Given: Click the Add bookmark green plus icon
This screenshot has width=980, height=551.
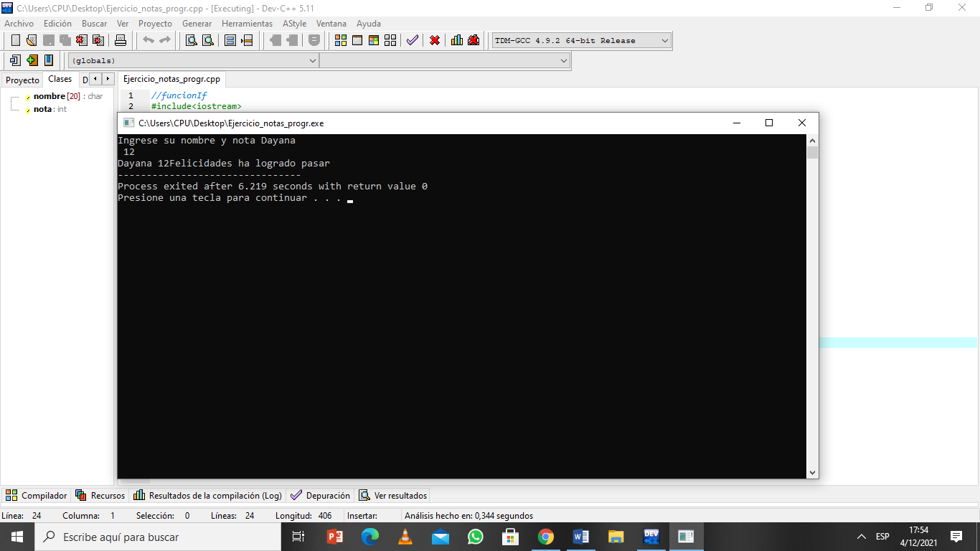Looking at the screenshot, I should point(32,60).
